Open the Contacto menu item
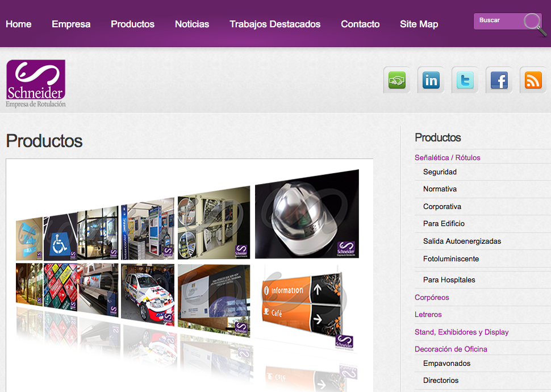 pos(360,24)
